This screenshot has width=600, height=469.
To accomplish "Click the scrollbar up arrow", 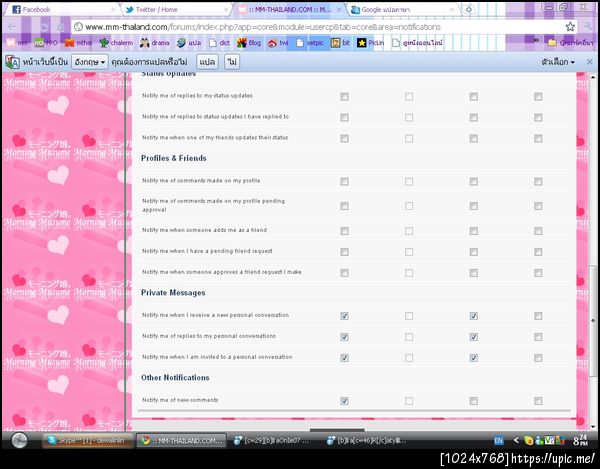I will 593,77.
